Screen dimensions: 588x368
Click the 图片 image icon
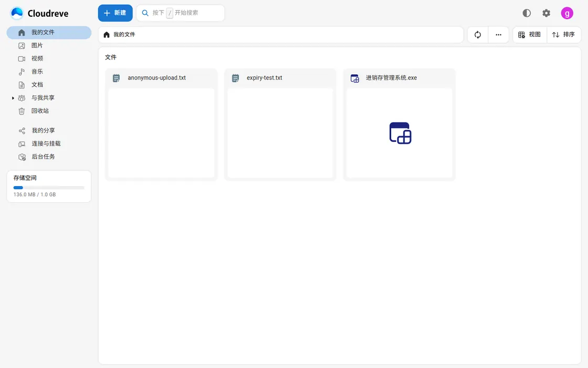[x=22, y=46]
